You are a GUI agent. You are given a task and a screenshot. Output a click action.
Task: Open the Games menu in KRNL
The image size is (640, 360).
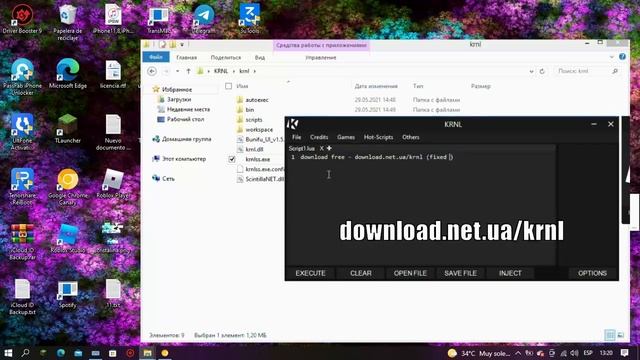click(x=346, y=137)
